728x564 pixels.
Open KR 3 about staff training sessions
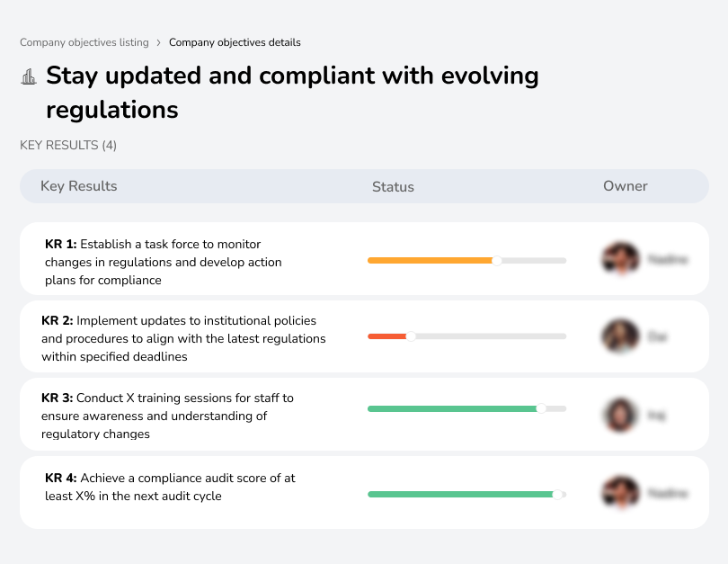pos(167,416)
